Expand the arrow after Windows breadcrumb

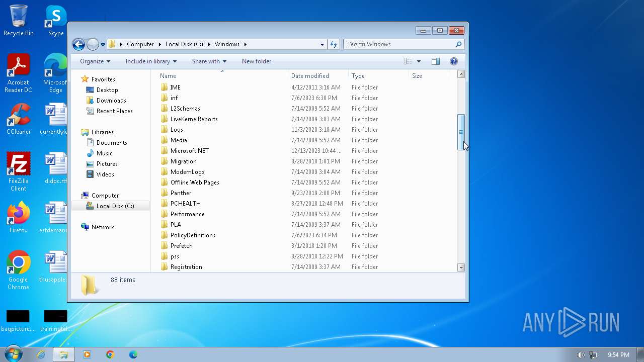(x=246, y=44)
